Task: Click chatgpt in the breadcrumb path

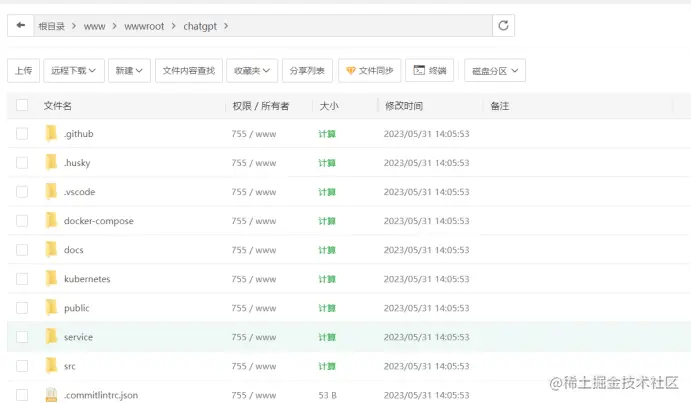Action: [x=200, y=26]
